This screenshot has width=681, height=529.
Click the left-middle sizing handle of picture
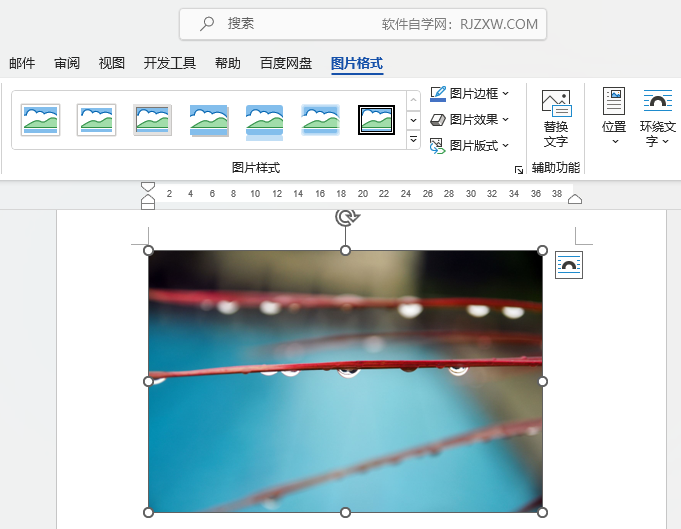coord(148,381)
